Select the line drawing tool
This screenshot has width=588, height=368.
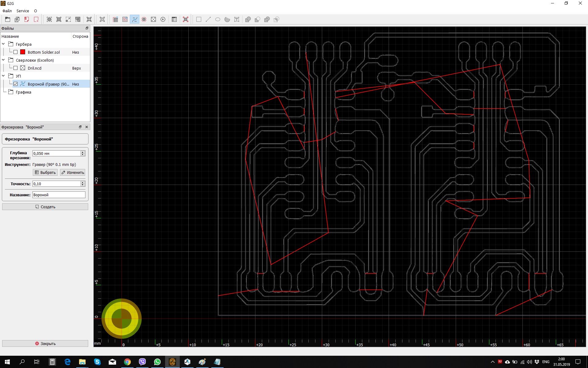pos(208,19)
